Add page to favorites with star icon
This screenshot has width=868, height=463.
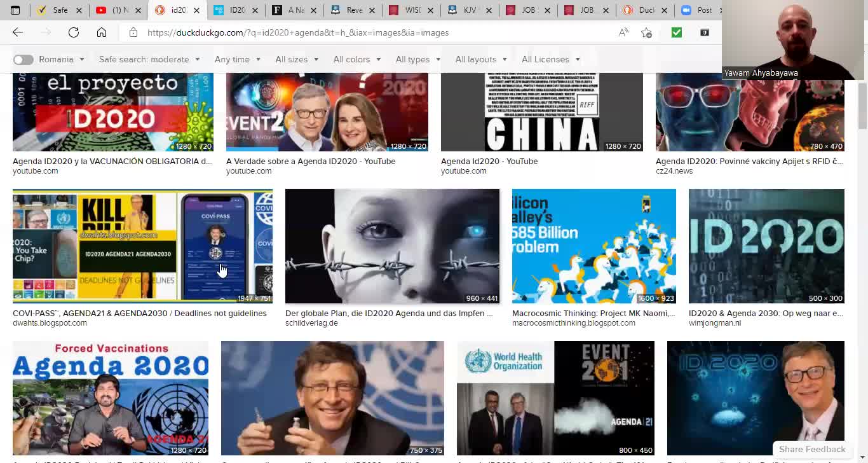coord(646,32)
